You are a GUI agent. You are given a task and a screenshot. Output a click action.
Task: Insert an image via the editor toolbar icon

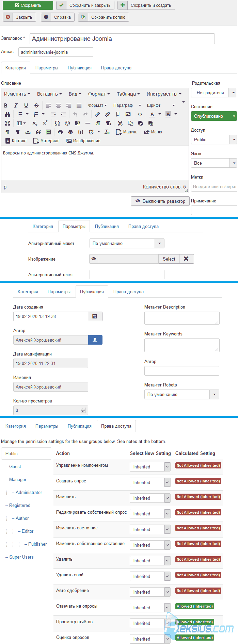[128, 114]
